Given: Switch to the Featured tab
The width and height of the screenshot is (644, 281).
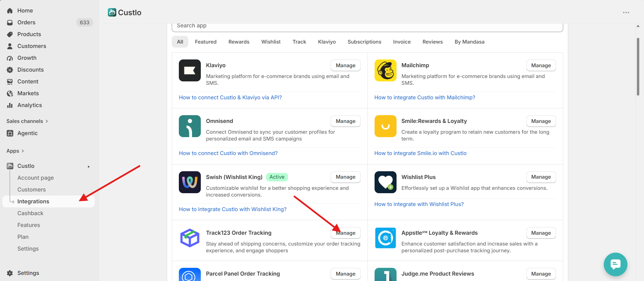Looking at the screenshot, I should pos(206,42).
